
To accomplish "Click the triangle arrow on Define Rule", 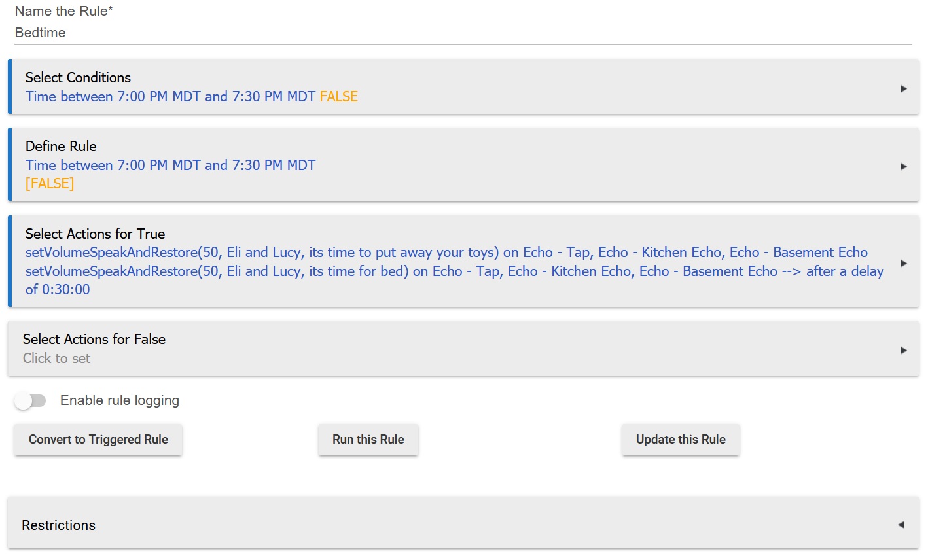I will pyautogui.click(x=903, y=166).
